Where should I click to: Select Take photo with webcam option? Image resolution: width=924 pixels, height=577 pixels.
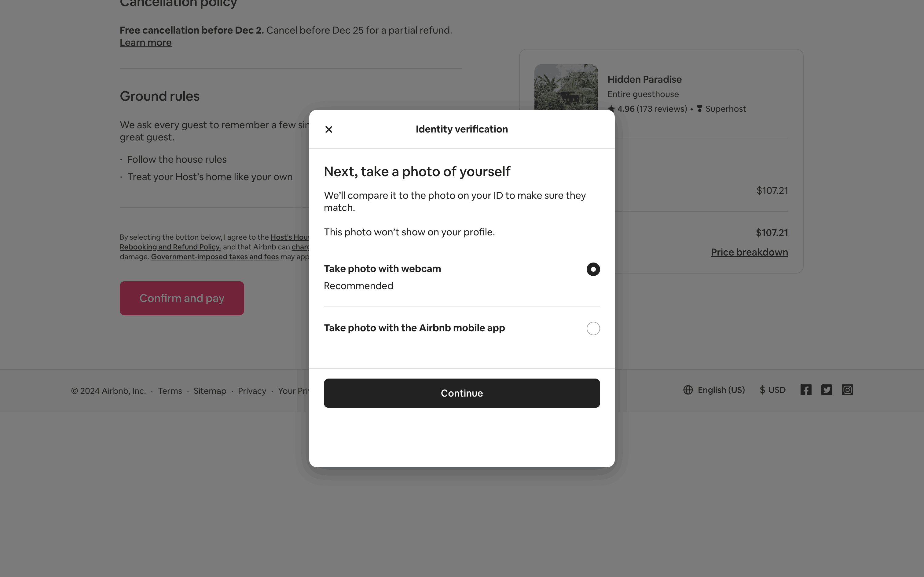point(593,269)
